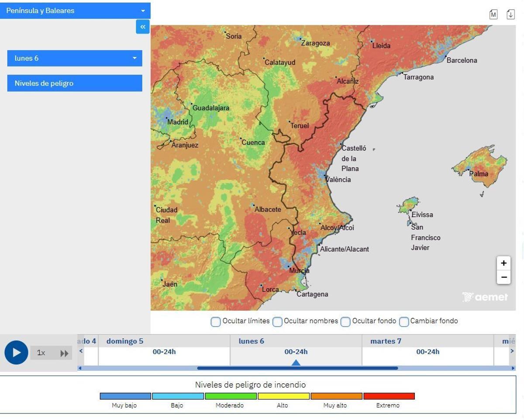Click the Muy alto orange legend swatch

336,396
